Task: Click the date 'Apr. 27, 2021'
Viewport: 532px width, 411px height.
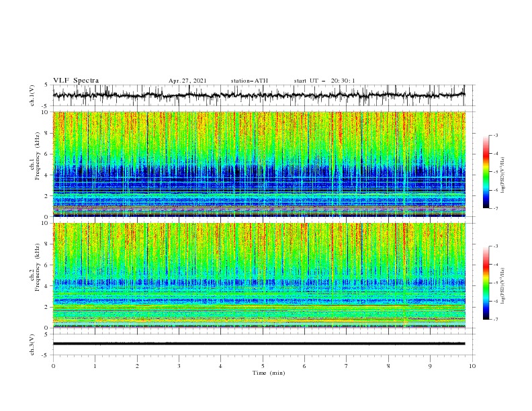Action: (187, 81)
